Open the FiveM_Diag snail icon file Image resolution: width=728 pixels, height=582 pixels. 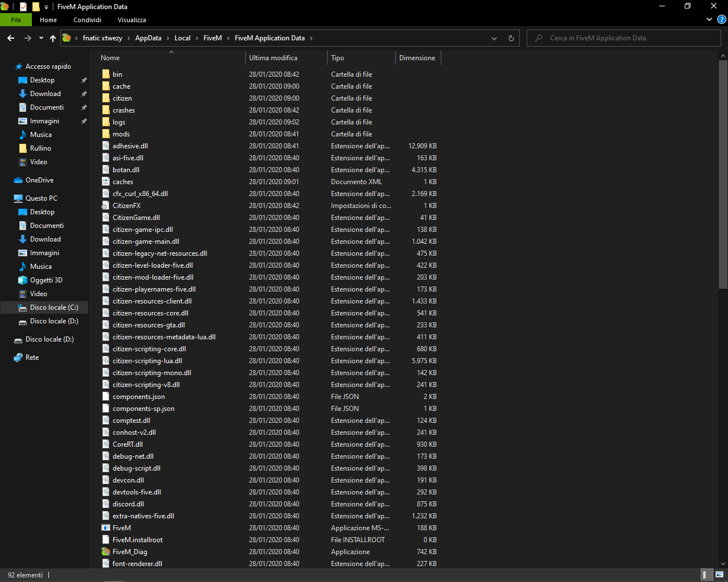click(x=106, y=552)
